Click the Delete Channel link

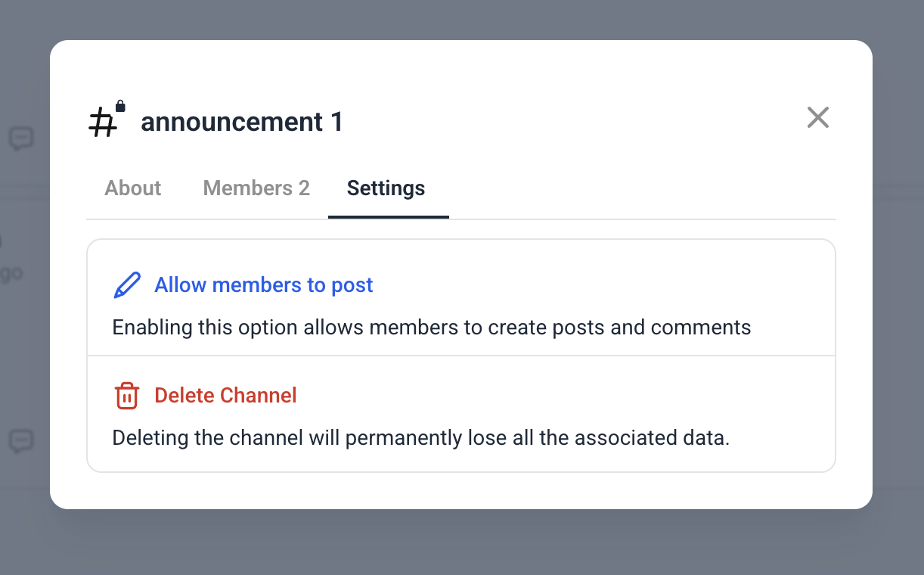click(x=225, y=396)
